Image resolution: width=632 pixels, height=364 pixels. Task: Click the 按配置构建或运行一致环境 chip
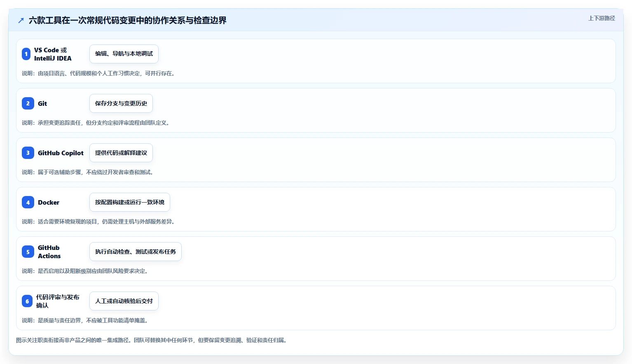point(130,202)
